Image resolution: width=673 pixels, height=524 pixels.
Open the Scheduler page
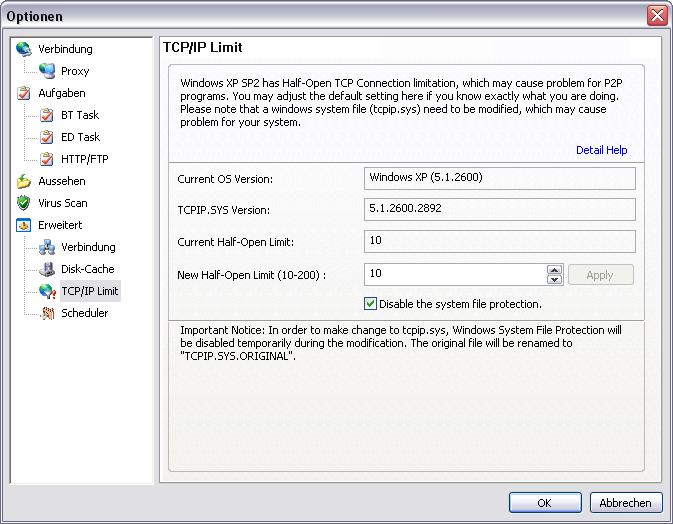[85, 313]
